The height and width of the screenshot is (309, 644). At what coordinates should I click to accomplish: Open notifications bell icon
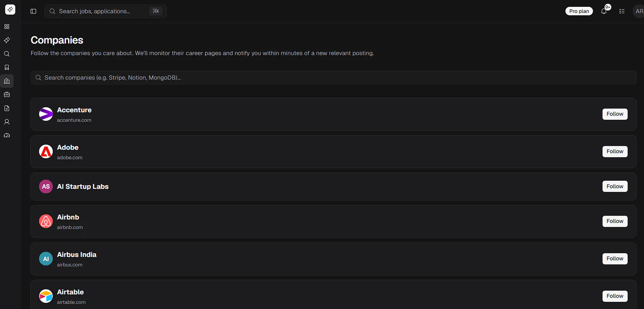coord(604,11)
